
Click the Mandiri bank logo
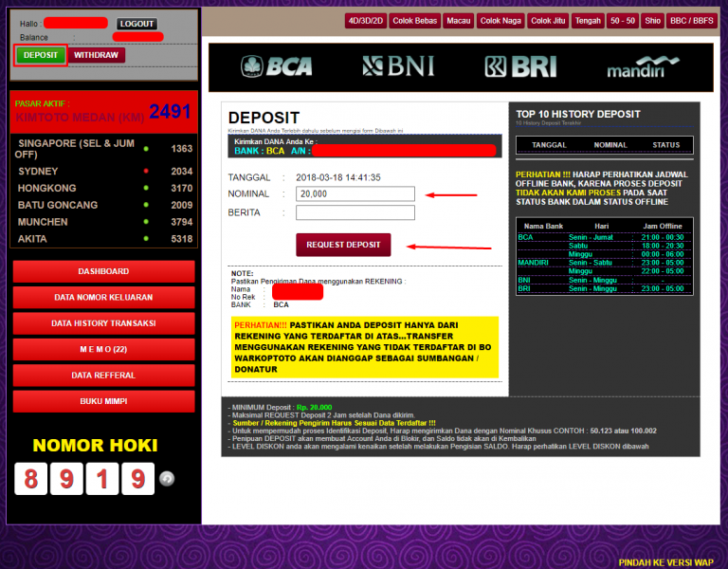[x=643, y=67]
